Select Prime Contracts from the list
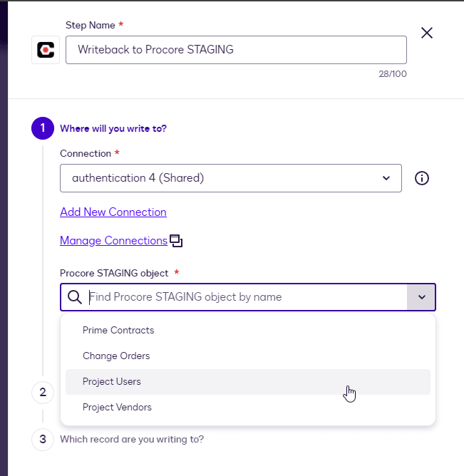 [x=118, y=331]
